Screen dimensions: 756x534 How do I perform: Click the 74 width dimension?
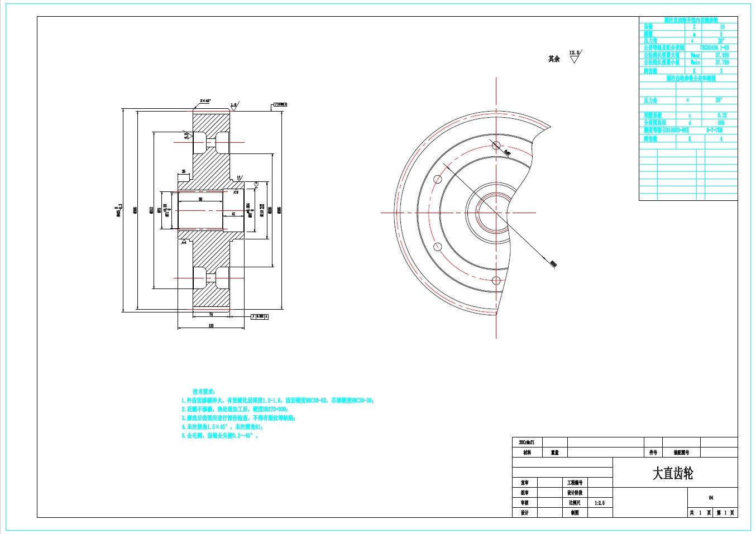(211, 315)
